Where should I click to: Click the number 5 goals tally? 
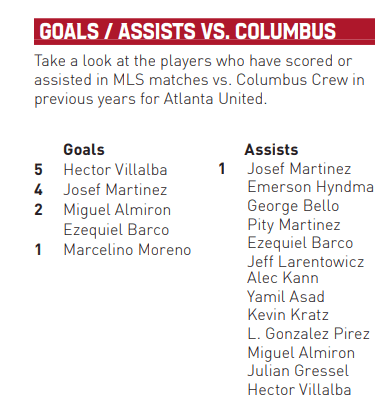[38, 170]
